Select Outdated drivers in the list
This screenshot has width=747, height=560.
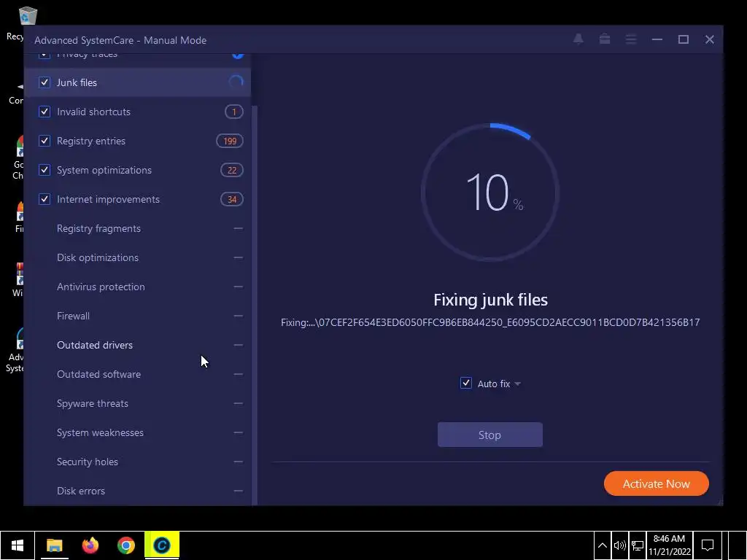click(x=95, y=345)
